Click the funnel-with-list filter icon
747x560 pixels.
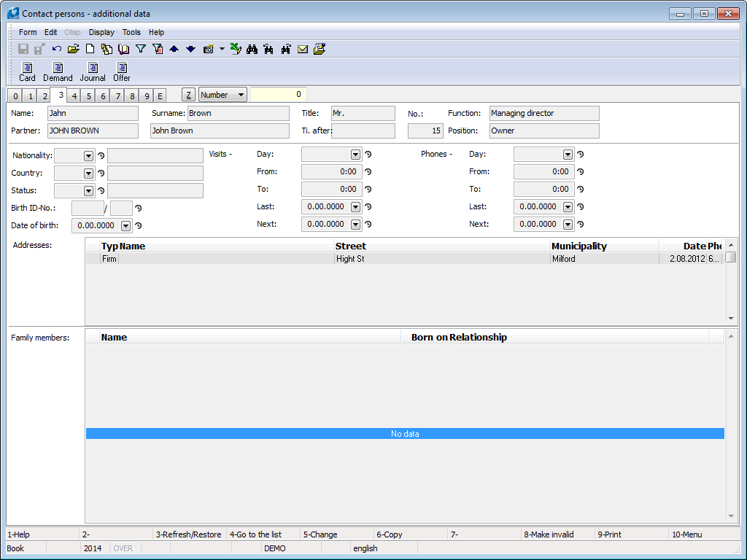click(x=158, y=49)
